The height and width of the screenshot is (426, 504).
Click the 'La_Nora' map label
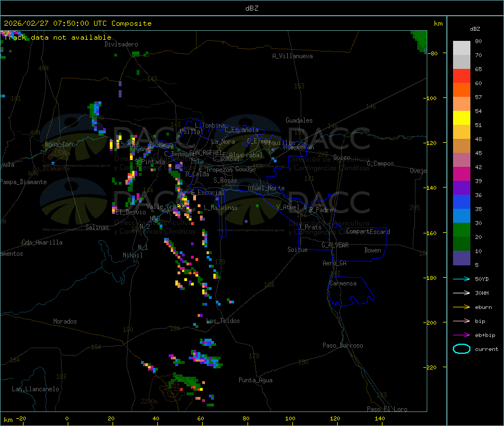click(223, 142)
